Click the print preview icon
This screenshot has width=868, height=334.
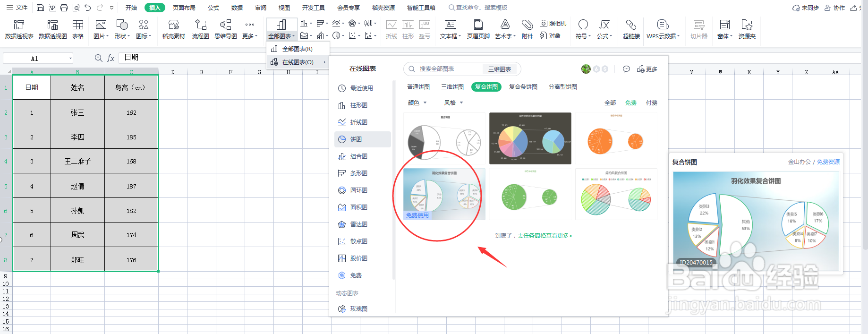76,8
